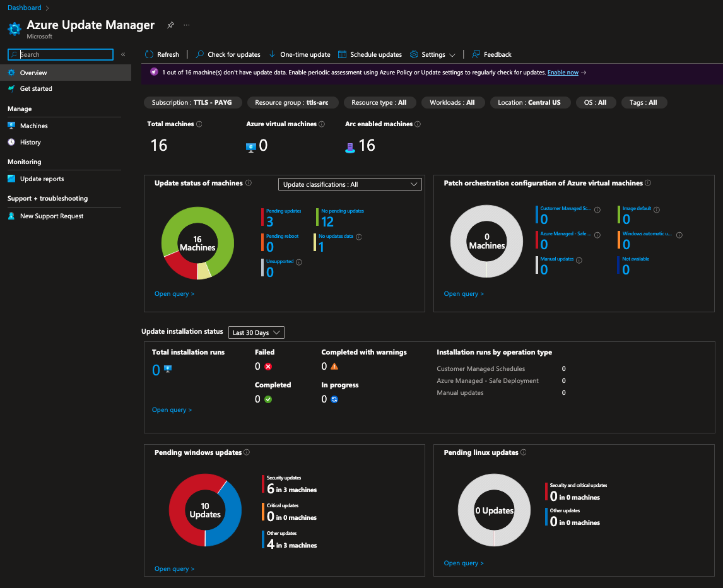Change the Subscription filter TTLS - PAYG
Image resolution: width=723 pixels, height=588 pixels.
[193, 102]
